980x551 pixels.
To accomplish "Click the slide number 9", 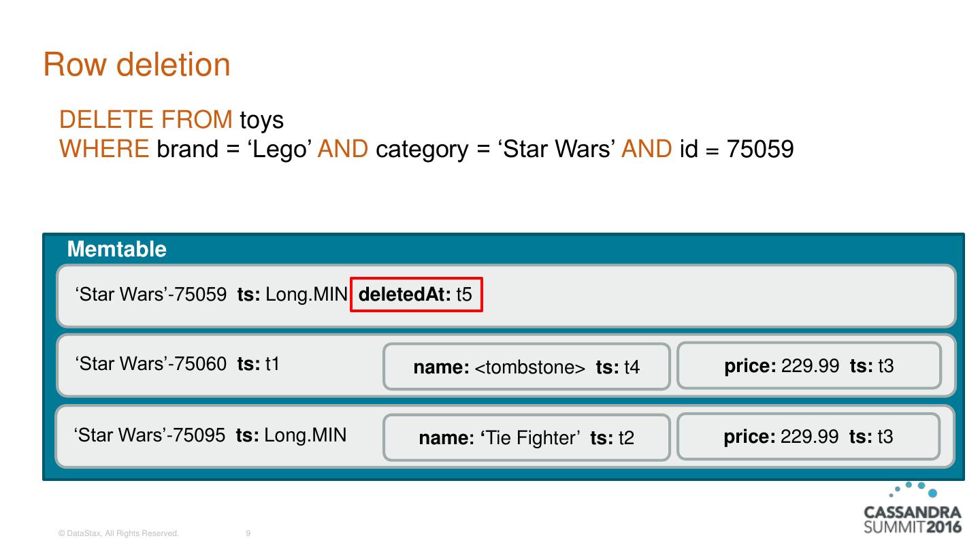I will pos(248,534).
